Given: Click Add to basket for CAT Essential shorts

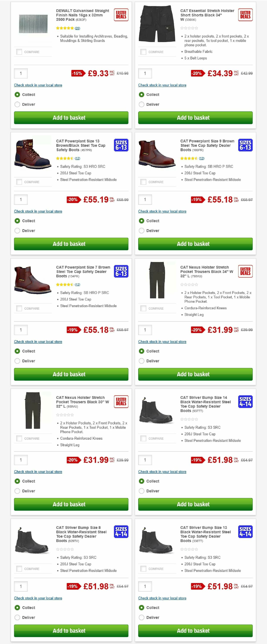Looking at the screenshot, I should (x=195, y=118).
